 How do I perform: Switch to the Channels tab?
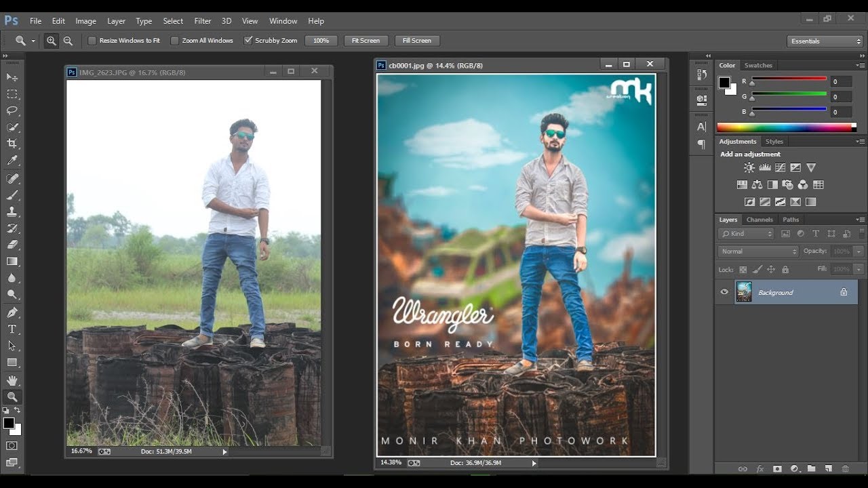pyautogui.click(x=759, y=220)
